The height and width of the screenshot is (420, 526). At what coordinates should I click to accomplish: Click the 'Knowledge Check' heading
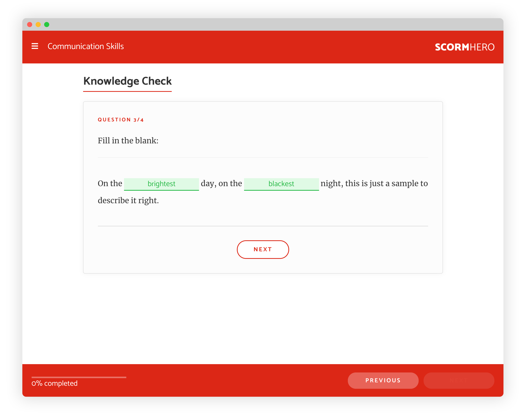point(127,81)
